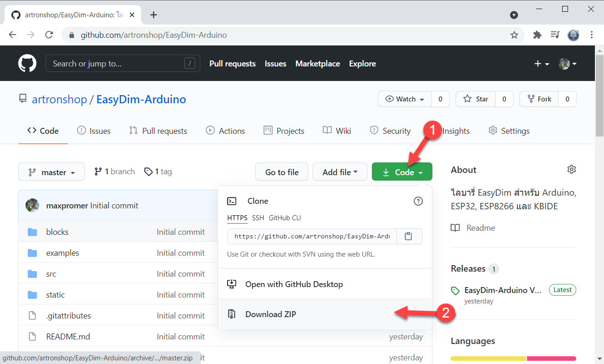Open the Projects repository tab

pos(284,131)
